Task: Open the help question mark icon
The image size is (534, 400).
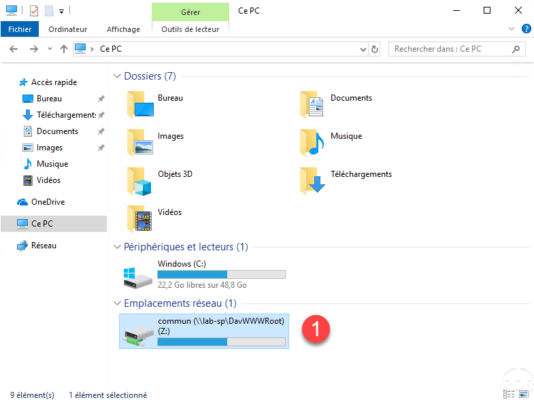Action: tap(526, 29)
